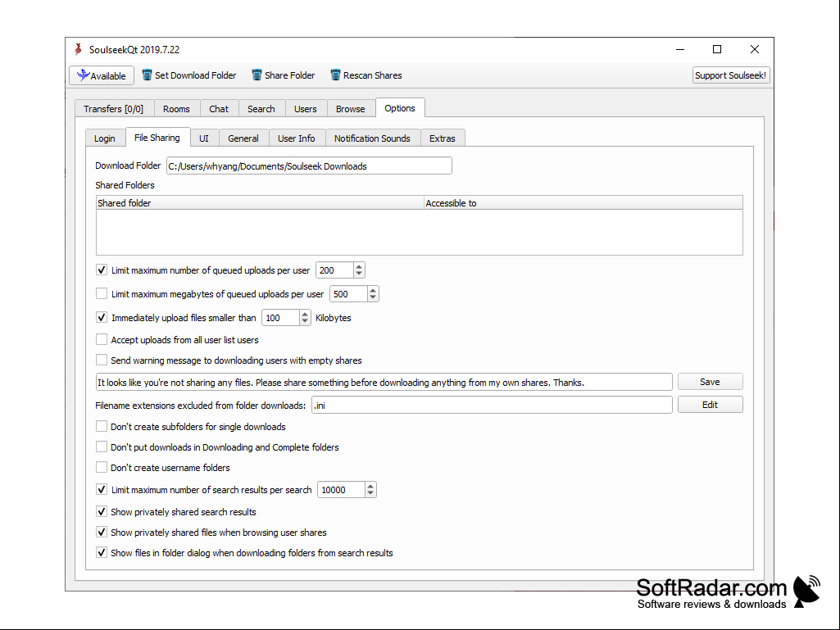
Task: Go to the Search tab
Action: (x=261, y=109)
